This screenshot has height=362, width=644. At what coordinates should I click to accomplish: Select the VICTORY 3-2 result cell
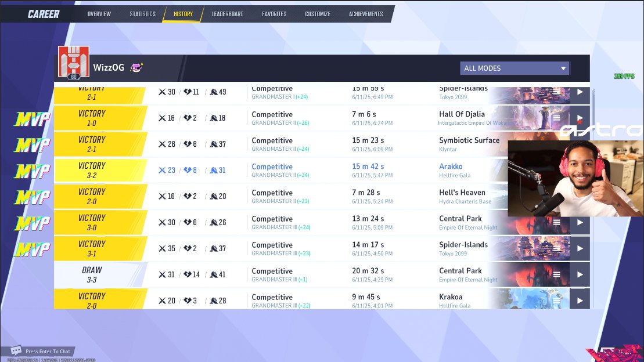click(100, 171)
